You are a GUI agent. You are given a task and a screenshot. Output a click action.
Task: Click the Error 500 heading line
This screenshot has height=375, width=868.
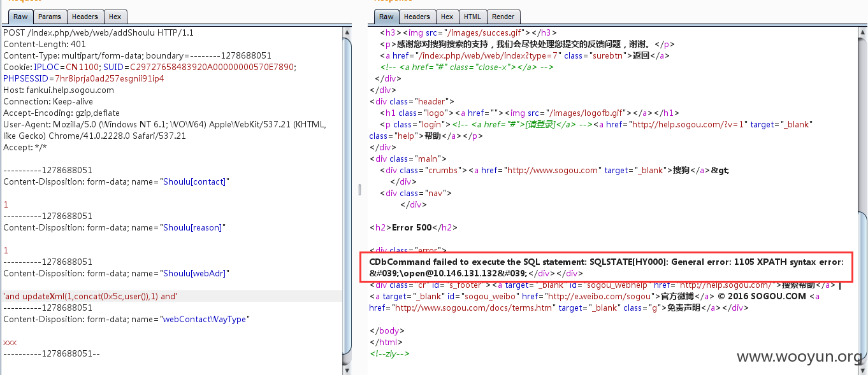pyautogui.click(x=414, y=227)
